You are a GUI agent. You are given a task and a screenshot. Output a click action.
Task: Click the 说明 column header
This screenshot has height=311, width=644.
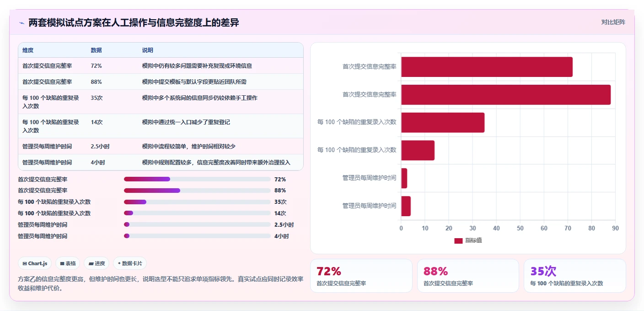point(148,50)
